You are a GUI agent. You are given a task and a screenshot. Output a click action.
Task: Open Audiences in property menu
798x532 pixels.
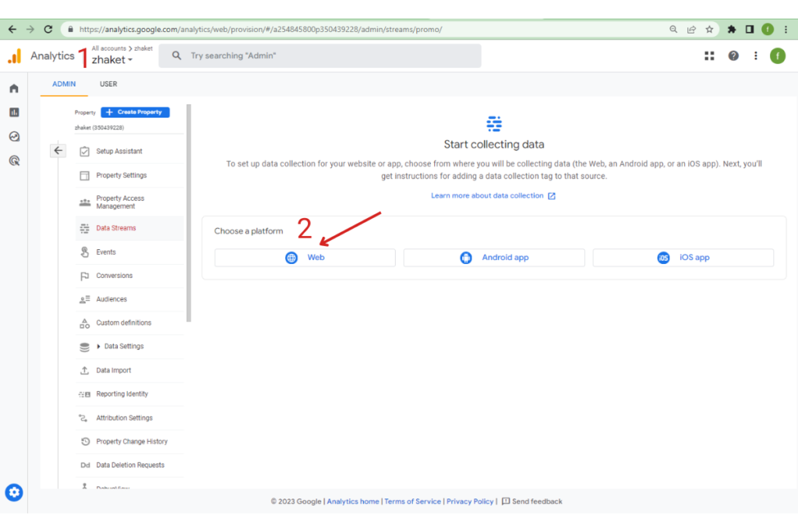point(129,300)
